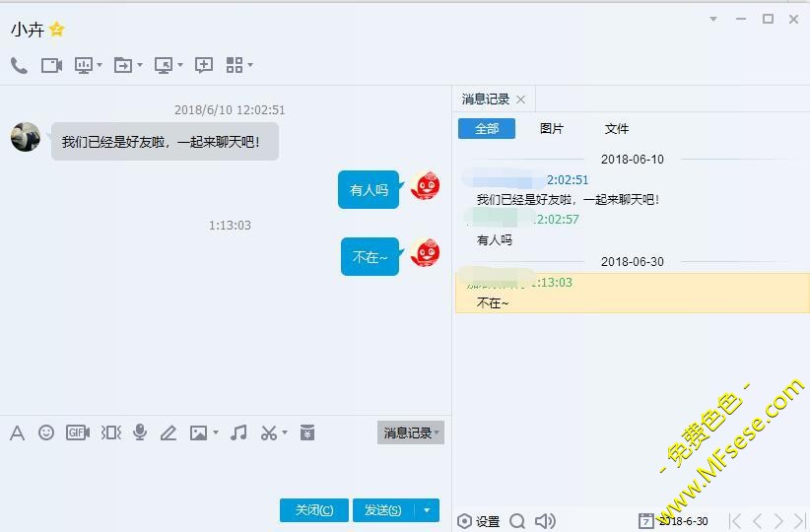Switch to the 图片 filter tab
The width and height of the screenshot is (810, 532).
[552, 129]
